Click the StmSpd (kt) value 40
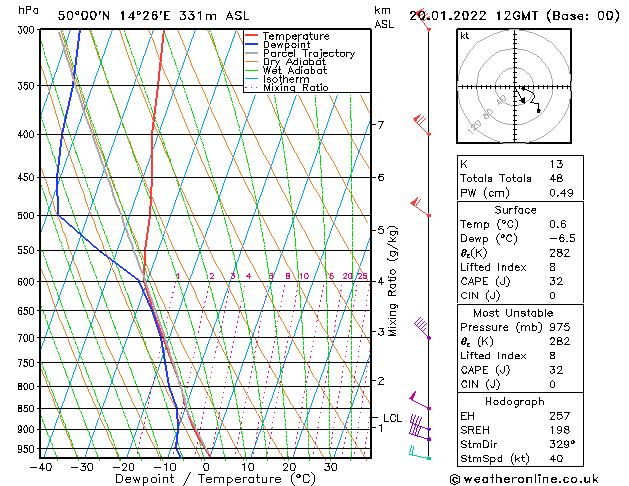629x486 pixels. coord(556,459)
